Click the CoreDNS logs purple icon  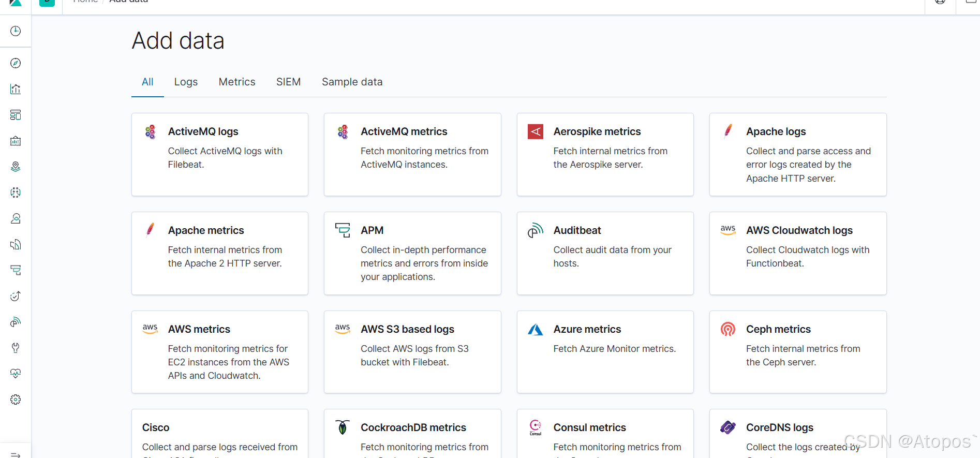(728, 427)
